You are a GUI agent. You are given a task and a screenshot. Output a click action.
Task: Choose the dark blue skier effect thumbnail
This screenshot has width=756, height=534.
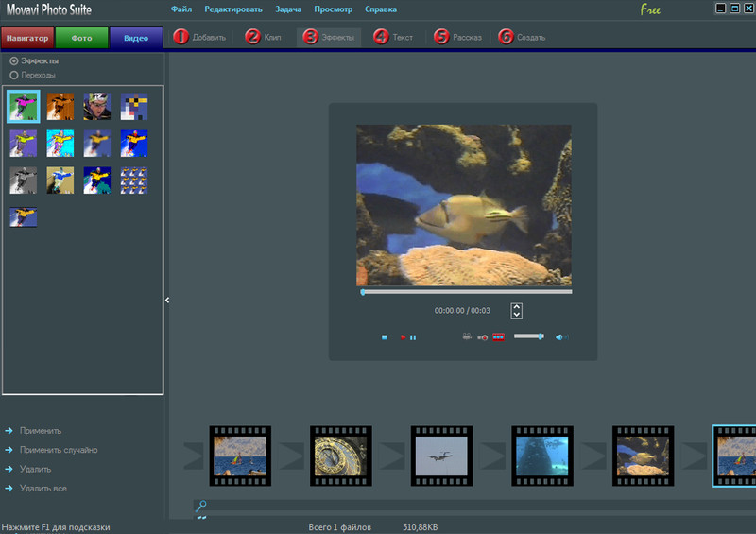coord(97,181)
